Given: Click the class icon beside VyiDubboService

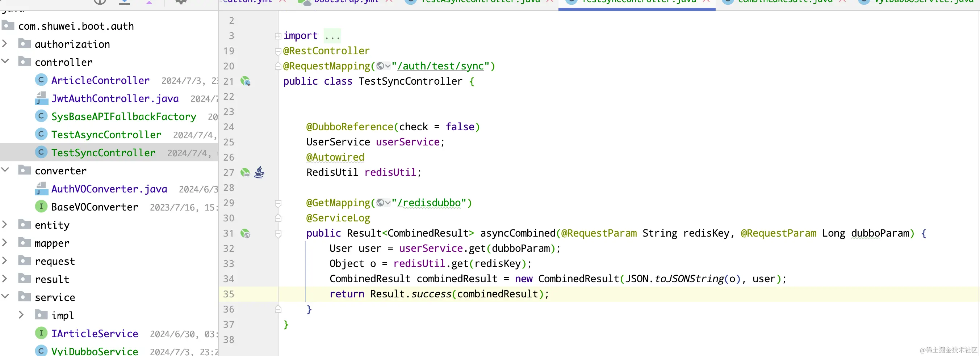Looking at the screenshot, I should [41, 350].
